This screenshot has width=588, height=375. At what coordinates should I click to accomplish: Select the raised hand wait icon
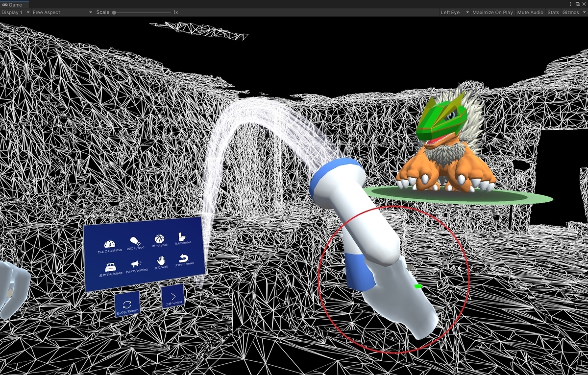[161, 261]
